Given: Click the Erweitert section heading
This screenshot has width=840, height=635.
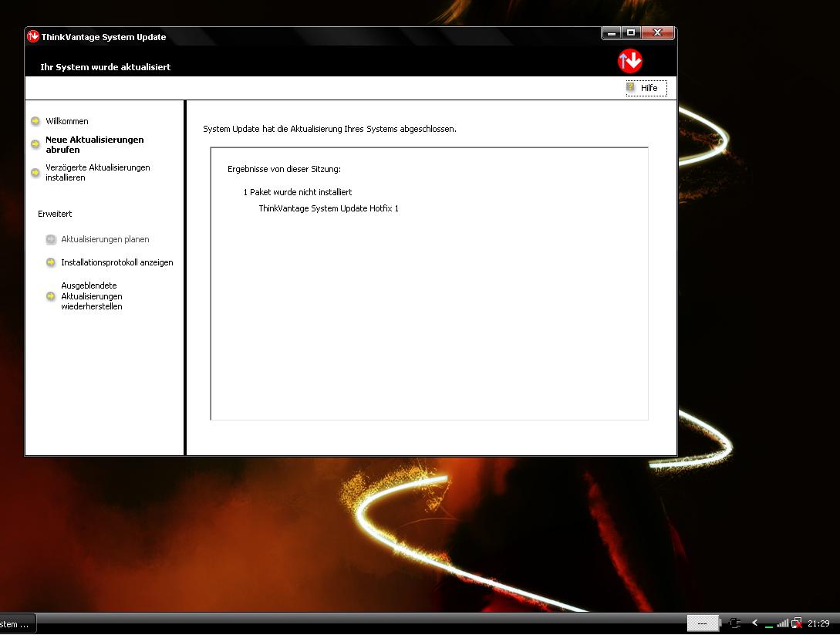Looking at the screenshot, I should [x=55, y=214].
